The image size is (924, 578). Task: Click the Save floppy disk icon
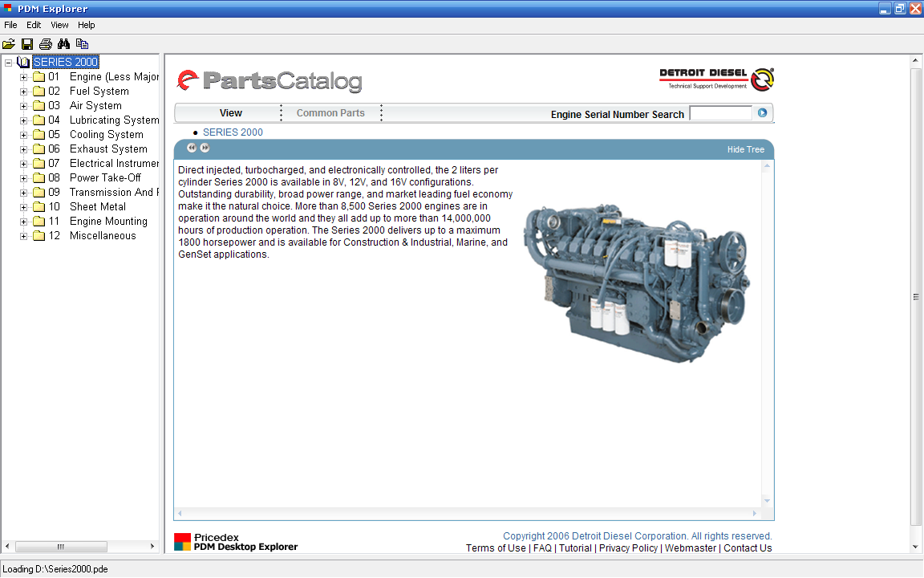click(27, 44)
